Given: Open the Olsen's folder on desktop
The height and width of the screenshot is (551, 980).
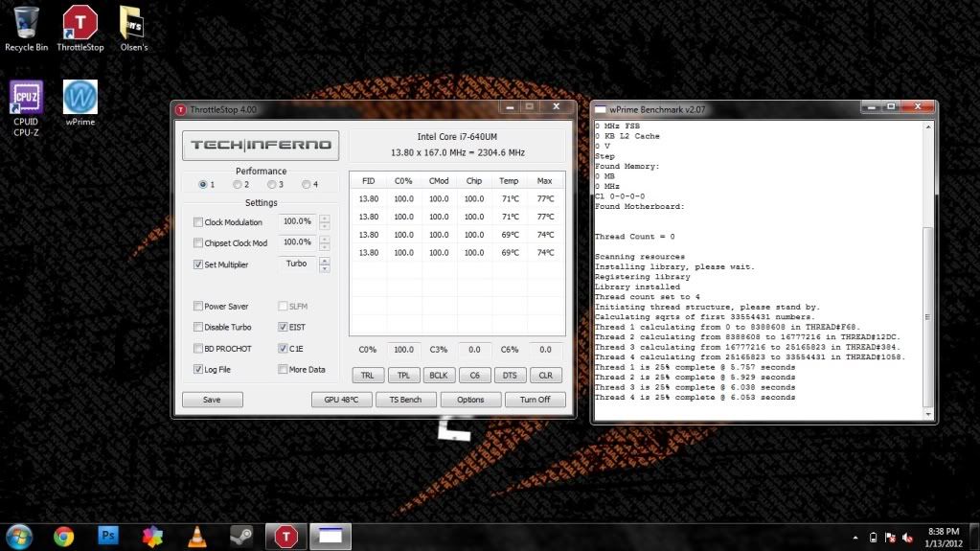Looking at the screenshot, I should 133,28.
